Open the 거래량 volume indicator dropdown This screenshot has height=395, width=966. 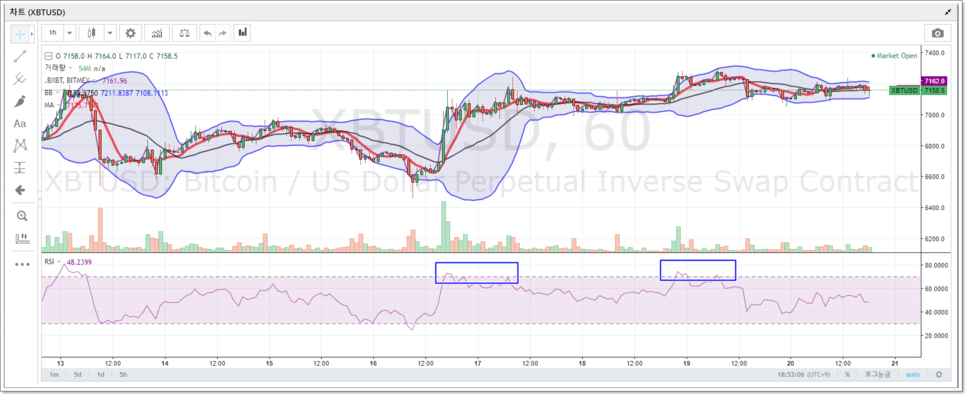click(x=70, y=68)
